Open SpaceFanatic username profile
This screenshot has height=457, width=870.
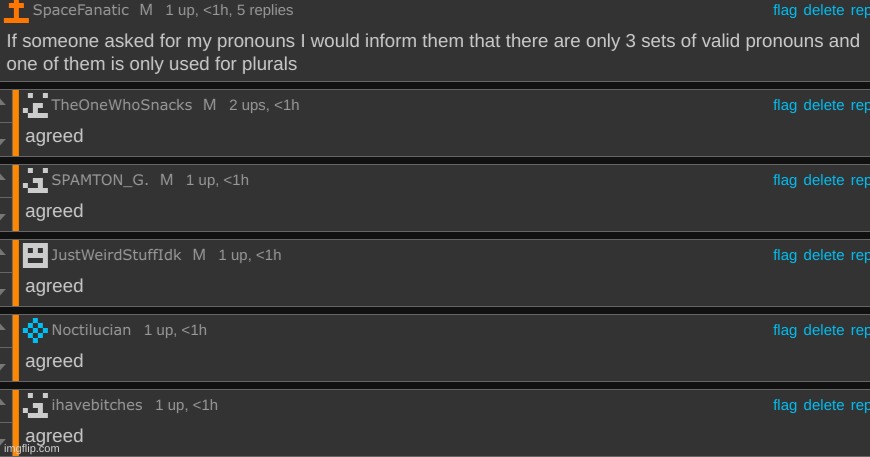click(x=80, y=10)
